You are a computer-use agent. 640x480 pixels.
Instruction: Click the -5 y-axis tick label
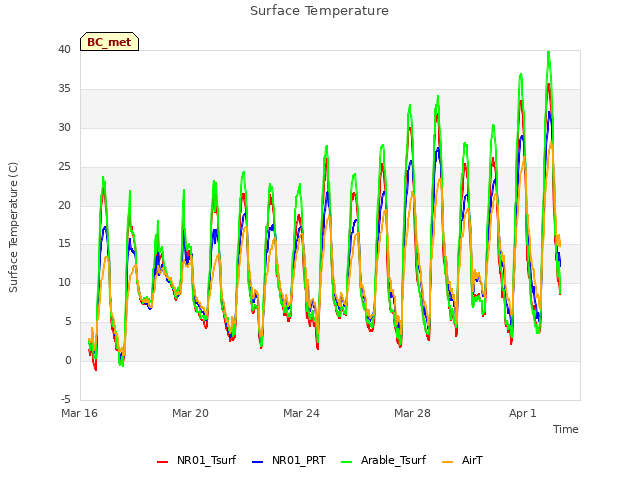[x=66, y=399]
